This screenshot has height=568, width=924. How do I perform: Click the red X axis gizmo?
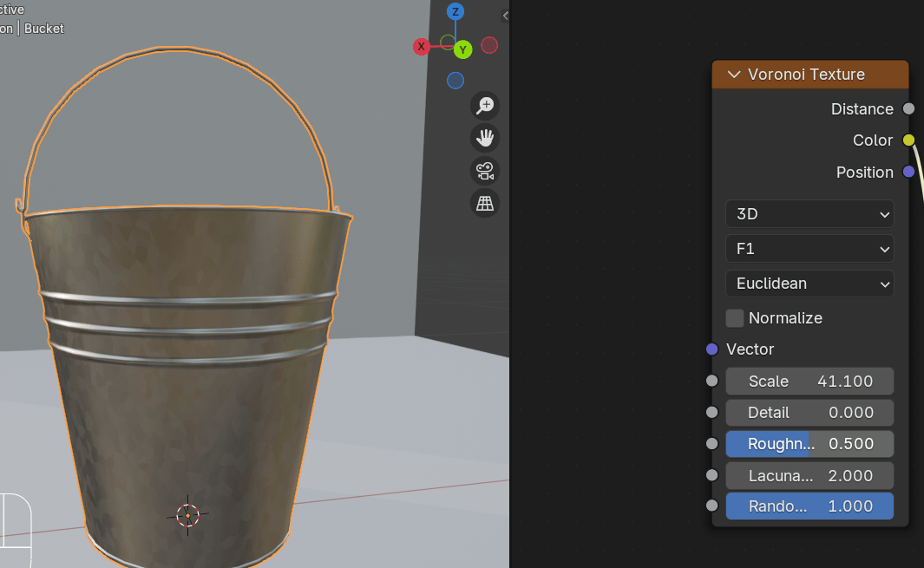(x=422, y=47)
